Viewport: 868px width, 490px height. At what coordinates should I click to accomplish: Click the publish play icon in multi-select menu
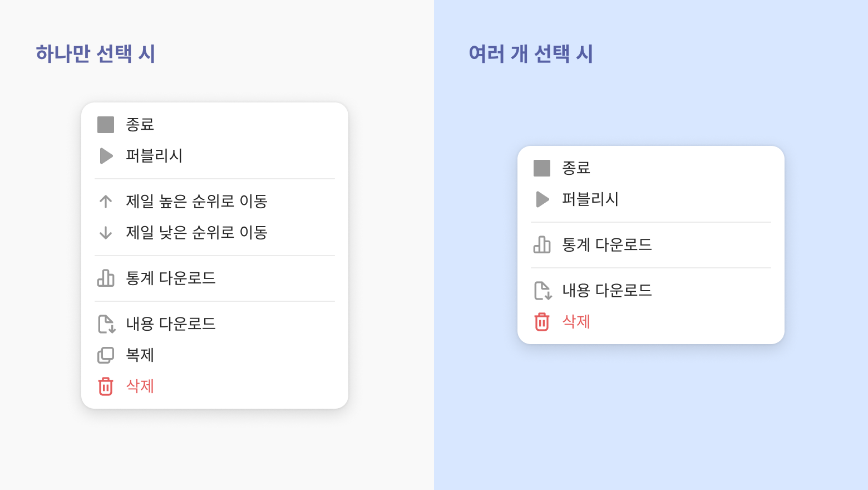[x=542, y=199]
